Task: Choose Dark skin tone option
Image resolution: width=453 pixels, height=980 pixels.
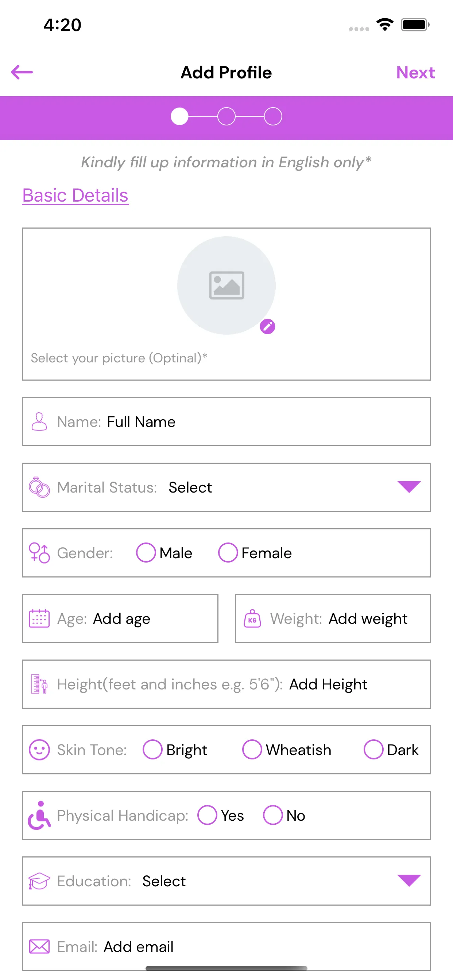Action: coord(373,750)
